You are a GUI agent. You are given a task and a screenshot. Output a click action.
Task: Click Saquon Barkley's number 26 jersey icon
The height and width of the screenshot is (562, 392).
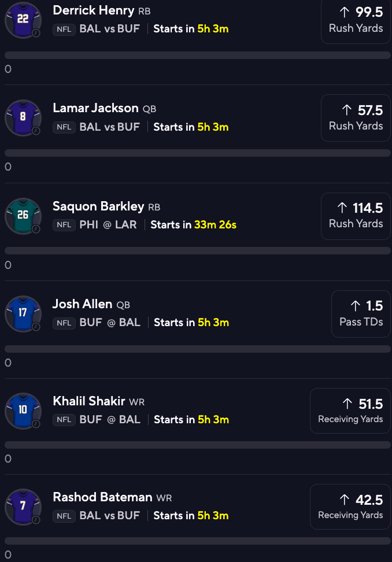click(x=23, y=216)
